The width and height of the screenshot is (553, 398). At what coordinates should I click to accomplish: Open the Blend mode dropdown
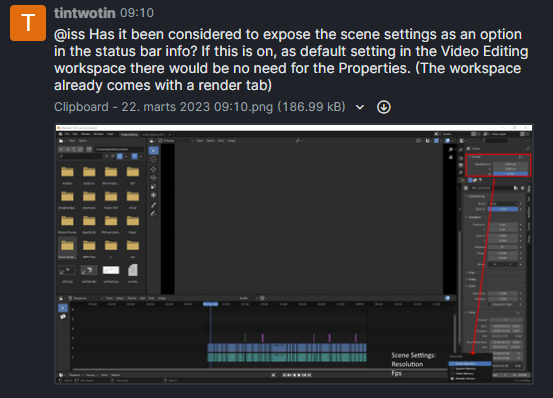[x=503, y=203]
